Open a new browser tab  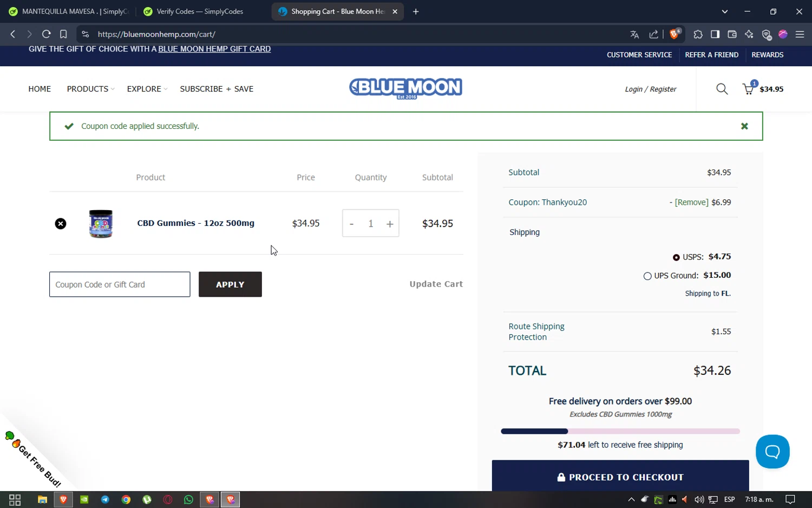coord(416,11)
